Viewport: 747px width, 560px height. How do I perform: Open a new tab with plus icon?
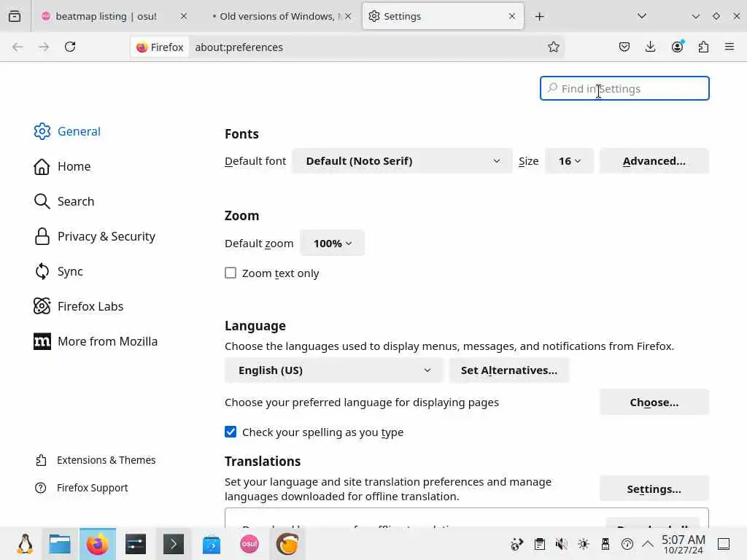pyautogui.click(x=539, y=17)
